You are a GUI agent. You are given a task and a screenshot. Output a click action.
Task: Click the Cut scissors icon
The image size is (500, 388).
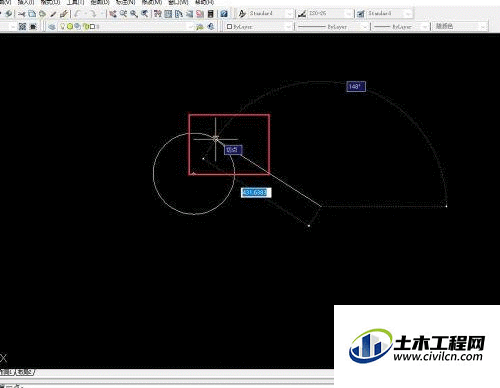click(22, 14)
